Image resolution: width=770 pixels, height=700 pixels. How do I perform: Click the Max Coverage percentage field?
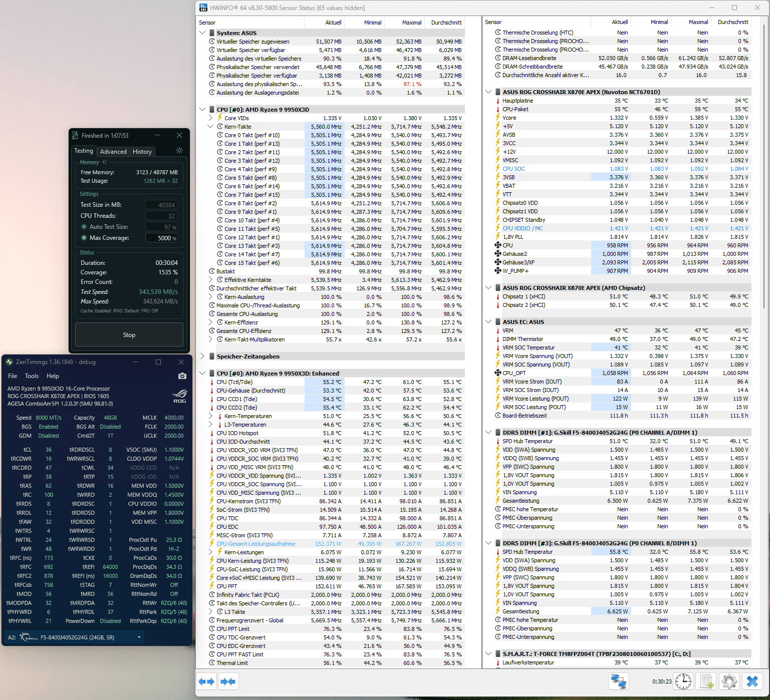pos(161,238)
